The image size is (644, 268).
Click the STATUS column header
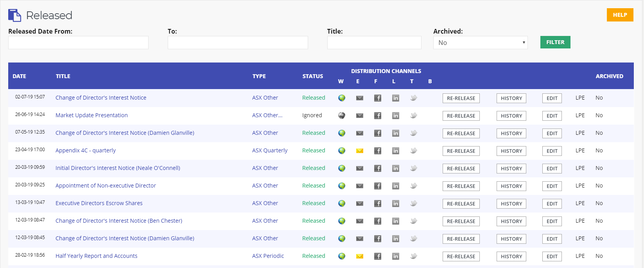pos(313,76)
